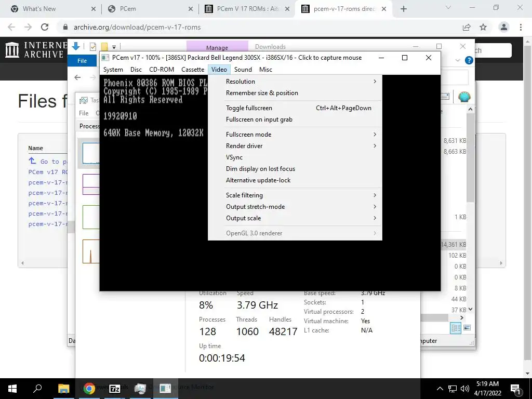
Task: Select the CPU graph thumbnail in Task Manager
Action: (x=91, y=153)
